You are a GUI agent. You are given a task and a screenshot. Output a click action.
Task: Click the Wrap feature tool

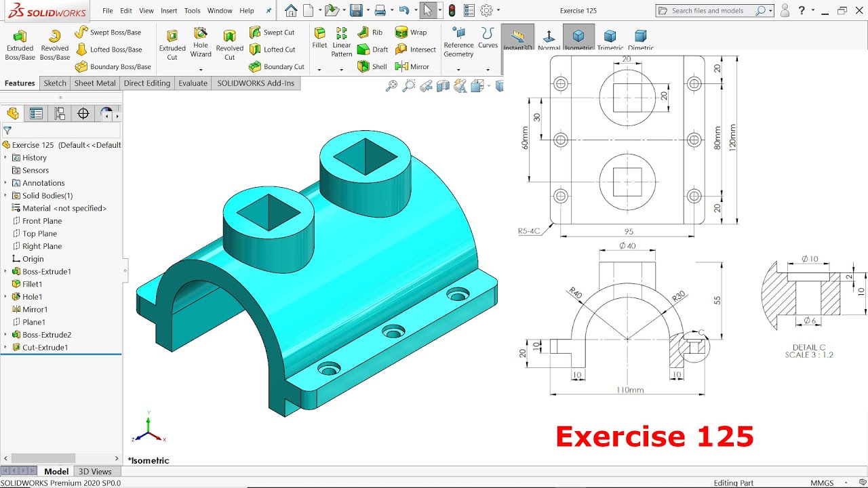(x=411, y=32)
